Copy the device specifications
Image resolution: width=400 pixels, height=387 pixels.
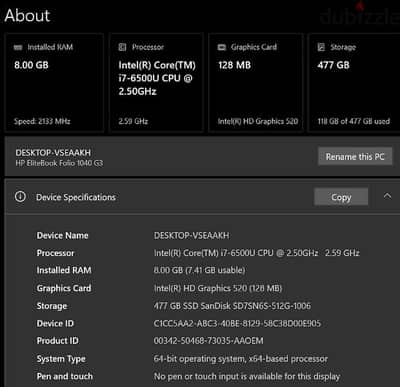[x=341, y=197]
